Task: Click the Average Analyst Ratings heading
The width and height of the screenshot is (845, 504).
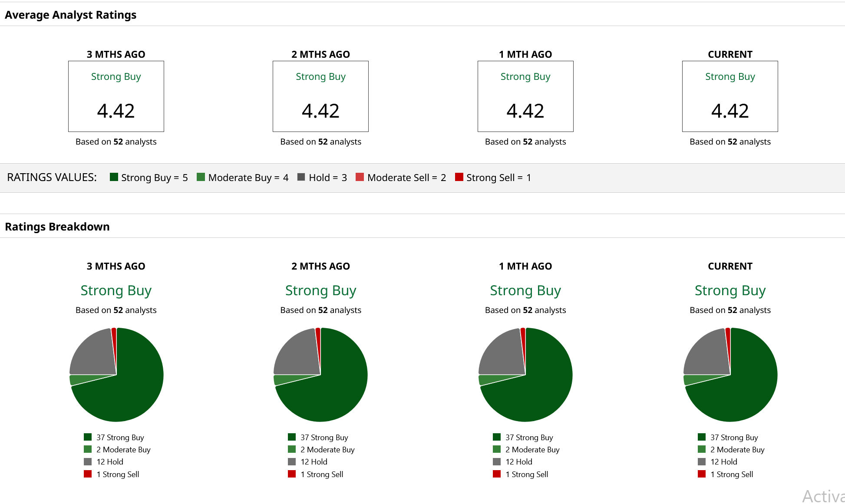Action: point(70,15)
